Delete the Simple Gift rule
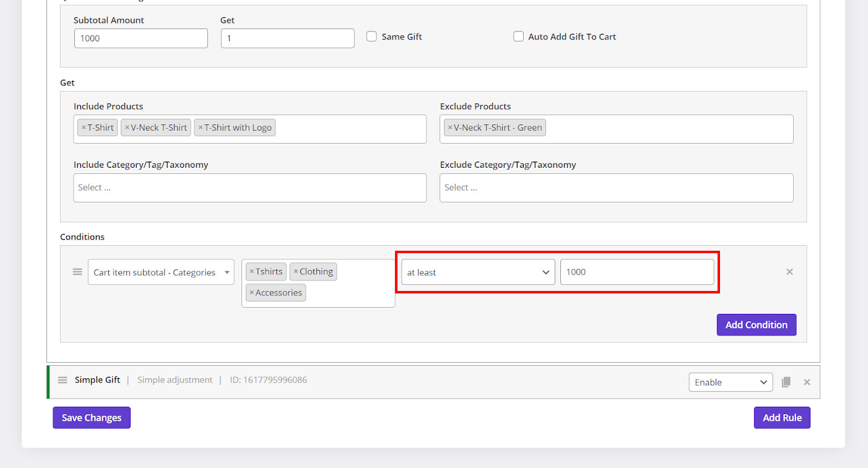Image resolution: width=868 pixels, height=468 pixels. point(807,382)
